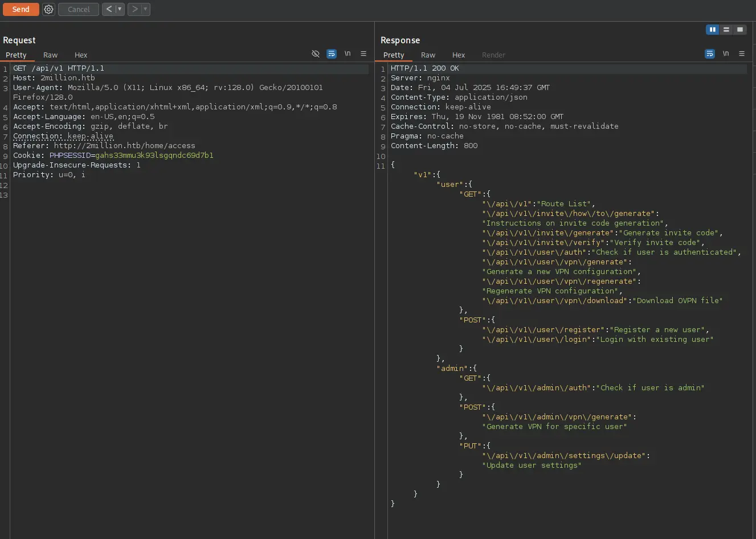This screenshot has width=756, height=539.
Task: Click the 'Host: 2million.htb' header line
Action: 54,78
